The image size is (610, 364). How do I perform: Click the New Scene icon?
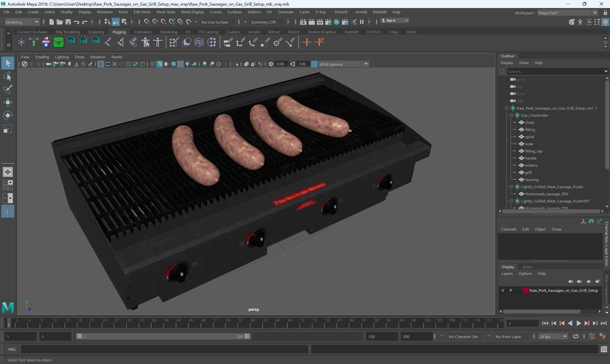[51, 22]
